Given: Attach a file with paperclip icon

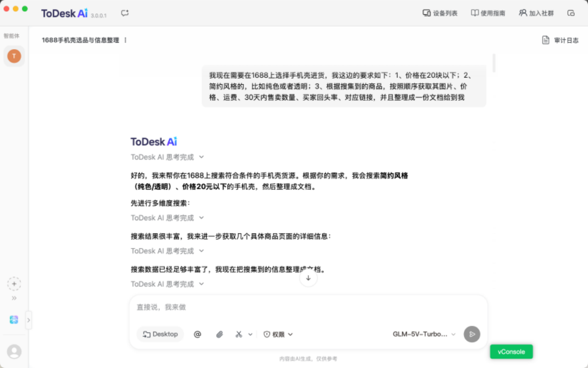Looking at the screenshot, I should tap(219, 334).
